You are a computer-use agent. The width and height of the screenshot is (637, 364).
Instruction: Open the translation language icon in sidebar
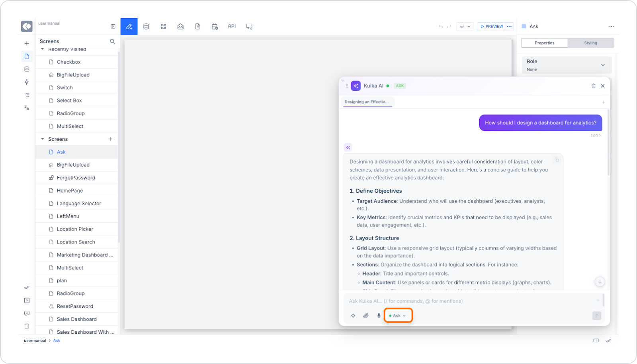click(27, 107)
